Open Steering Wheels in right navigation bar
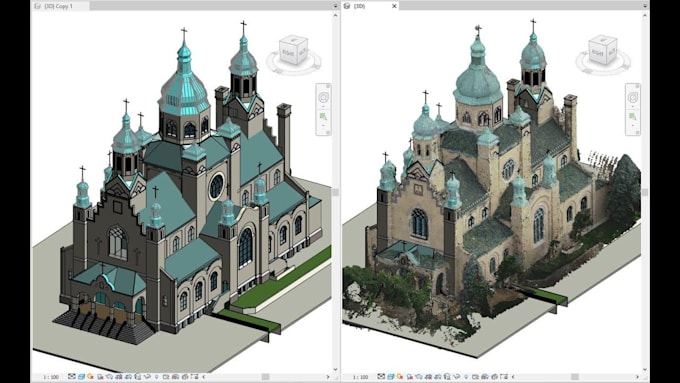Image resolution: width=680 pixels, height=383 pixels. [x=632, y=97]
